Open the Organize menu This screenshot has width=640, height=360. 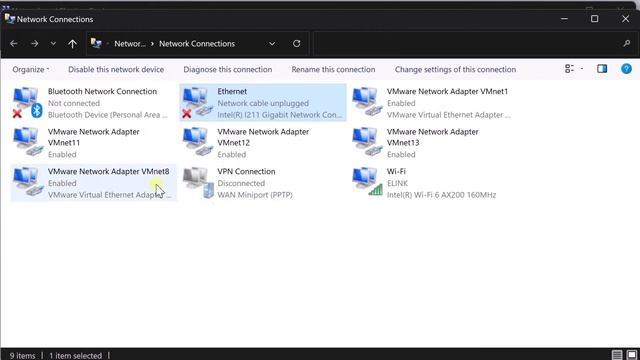click(31, 69)
